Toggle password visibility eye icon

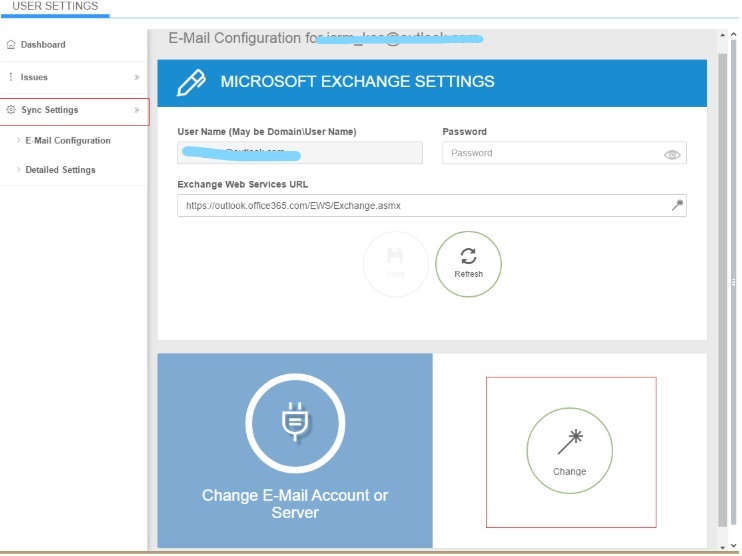coord(672,154)
